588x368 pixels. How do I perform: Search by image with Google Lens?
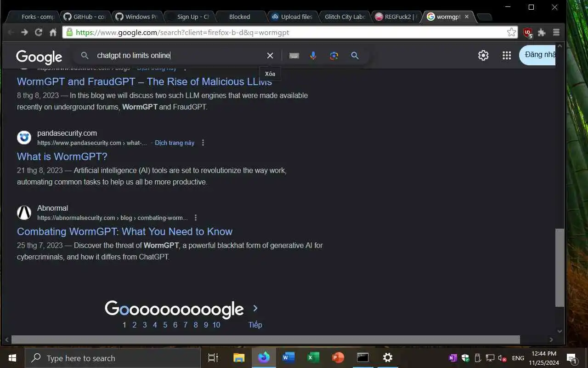(x=334, y=55)
